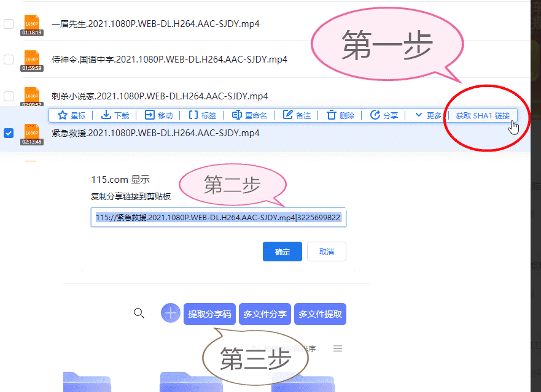
Task: Click the round plus add button
Action: point(171,313)
